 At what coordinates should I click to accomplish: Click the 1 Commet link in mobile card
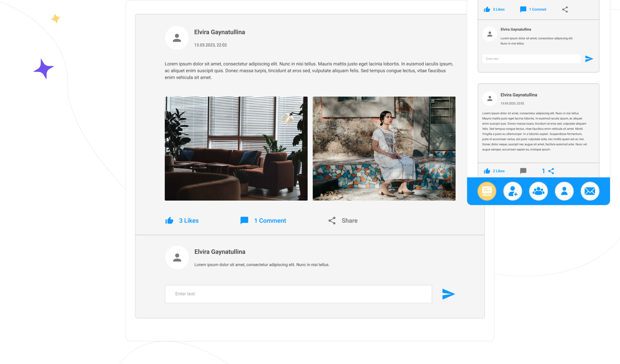tap(537, 9)
